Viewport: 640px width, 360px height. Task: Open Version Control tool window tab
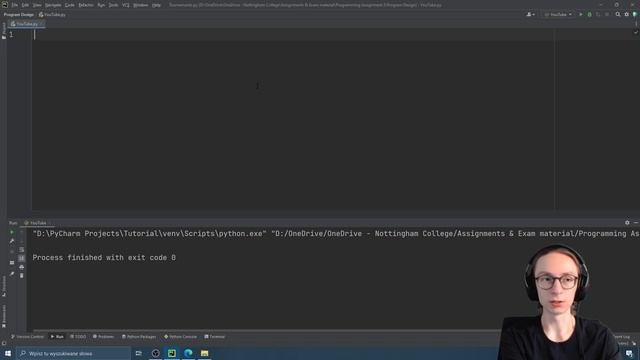coord(27,337)
